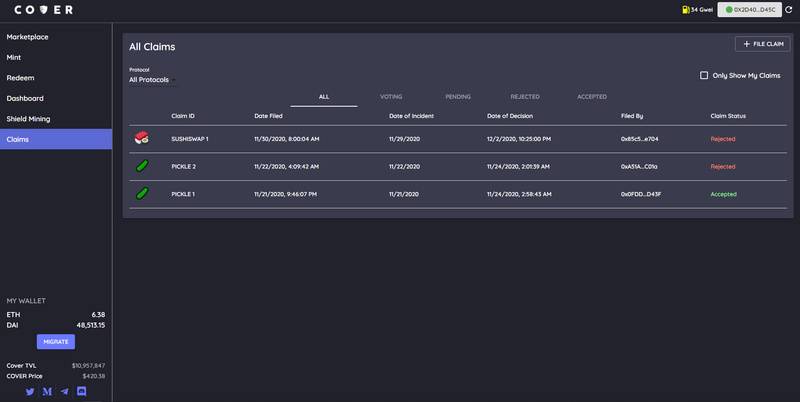Click the gas pump Gwei icon
Screen dimensions: 800x402
click(x=686, y=10)
